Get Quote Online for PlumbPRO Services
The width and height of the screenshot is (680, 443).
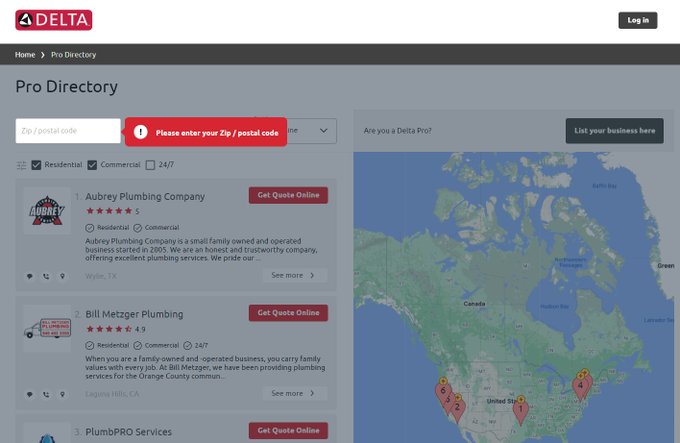tap(288, 430)
